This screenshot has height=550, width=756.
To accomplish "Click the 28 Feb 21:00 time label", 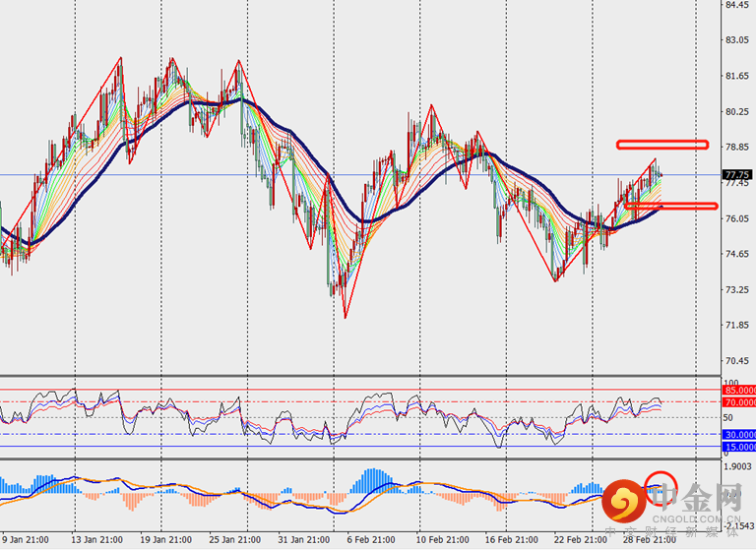I will pyautogui.click(x=650, y=540).
